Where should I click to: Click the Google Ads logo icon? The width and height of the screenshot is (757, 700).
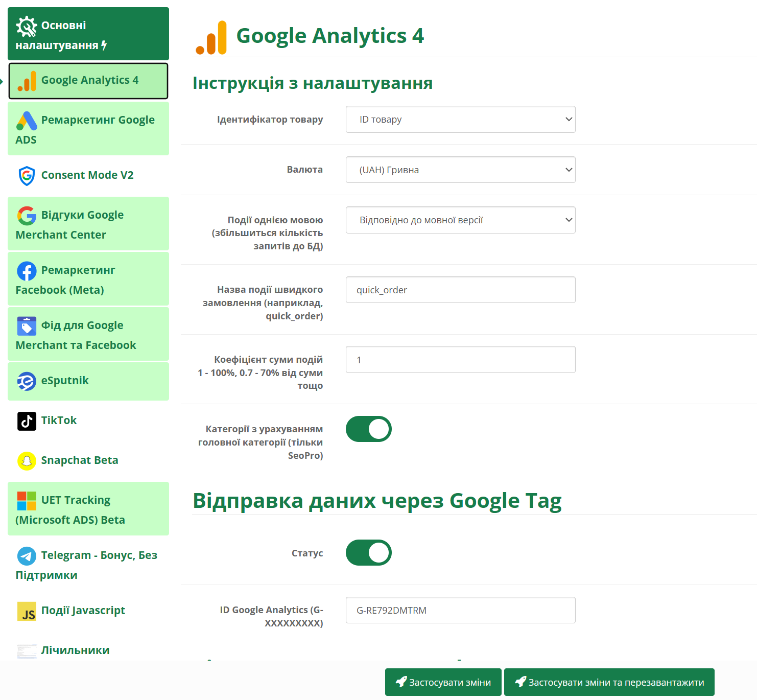[x=27, y=121]
